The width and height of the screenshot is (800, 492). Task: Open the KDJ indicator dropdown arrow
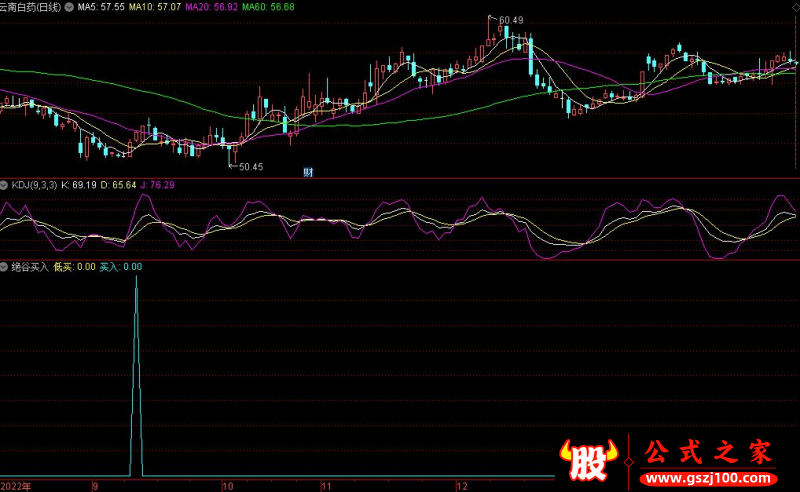pyautogui.click(x=5, y=185)
